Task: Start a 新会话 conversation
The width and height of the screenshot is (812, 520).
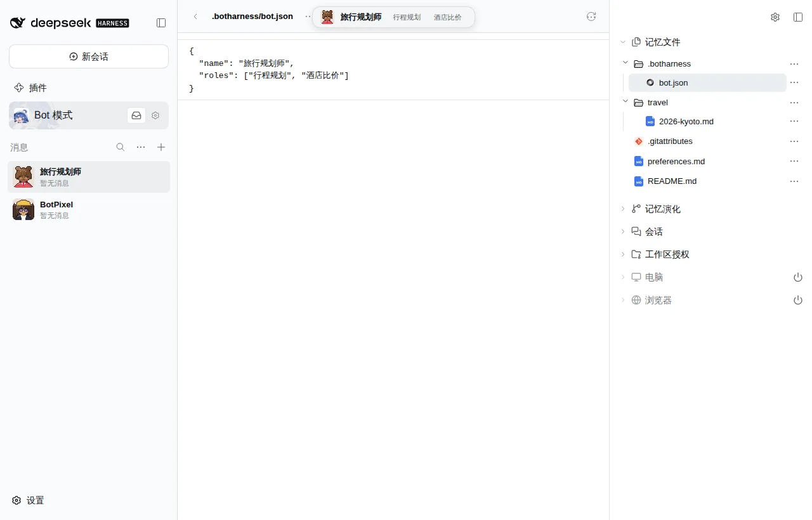Action: pyautogui.click(x=89, y=56)
